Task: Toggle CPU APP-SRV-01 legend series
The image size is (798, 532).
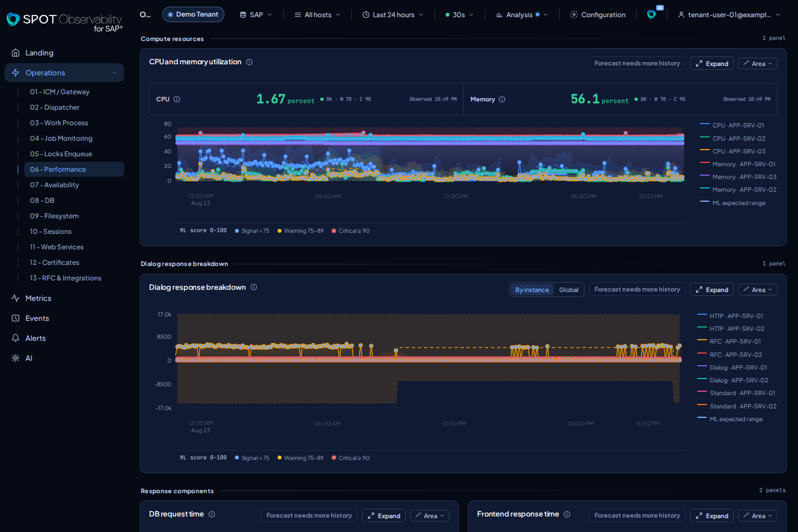Action: (x=732, y=125)
